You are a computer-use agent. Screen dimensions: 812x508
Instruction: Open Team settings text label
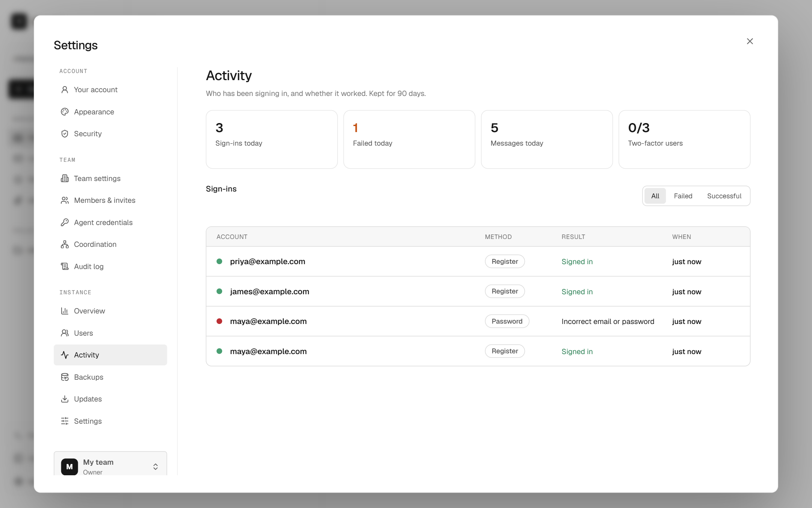pyautogui.click(x=97, y=178)
